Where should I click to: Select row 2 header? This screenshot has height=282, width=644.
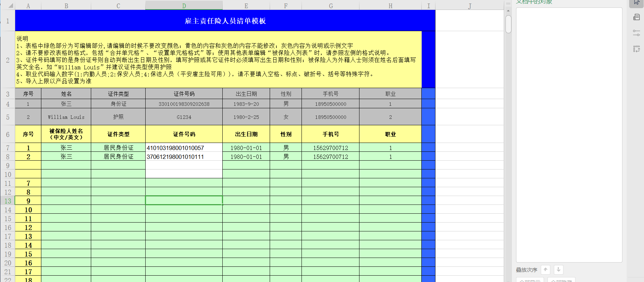[x=7, y=60]
